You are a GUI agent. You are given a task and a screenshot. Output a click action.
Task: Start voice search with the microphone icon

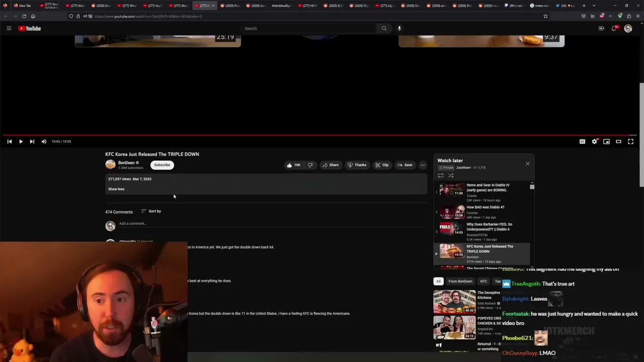coord(399,29)
